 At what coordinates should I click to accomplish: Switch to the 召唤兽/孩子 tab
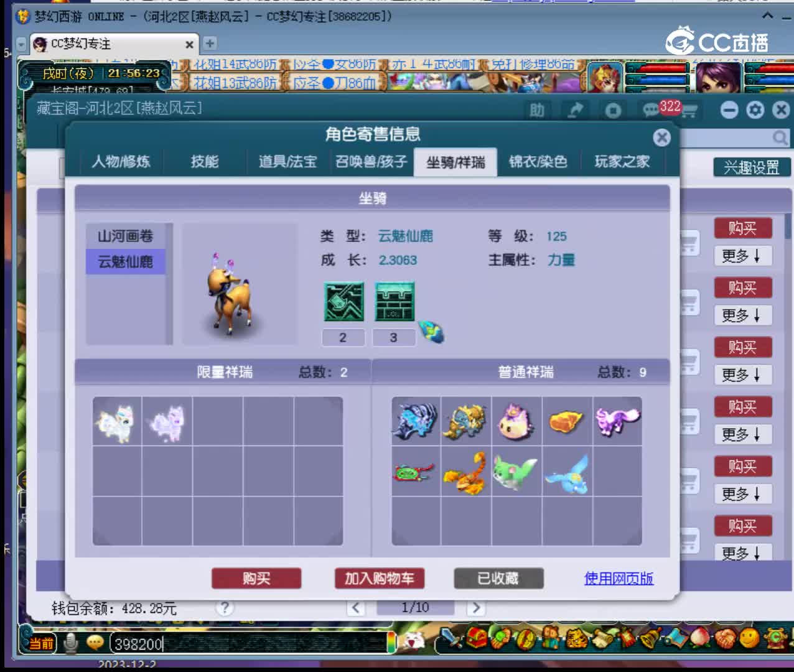pyautogui.click(x=371, y=162)
